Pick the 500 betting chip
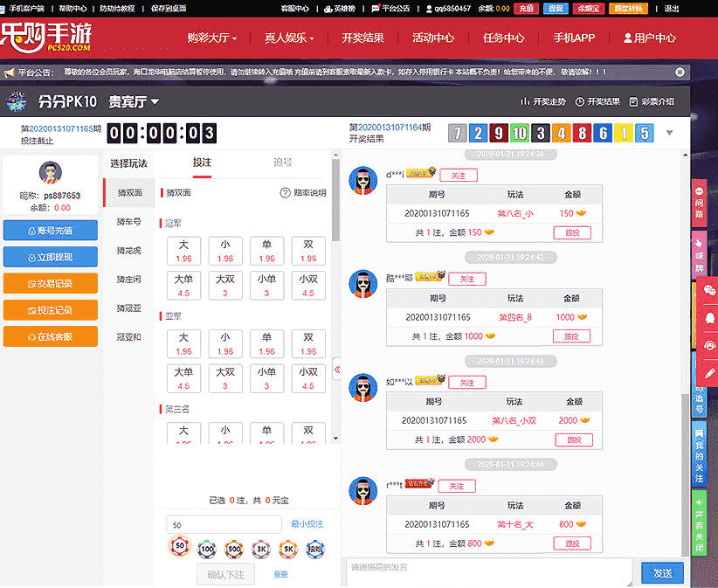The image size is (718, 588). click(x=233, y=548)
